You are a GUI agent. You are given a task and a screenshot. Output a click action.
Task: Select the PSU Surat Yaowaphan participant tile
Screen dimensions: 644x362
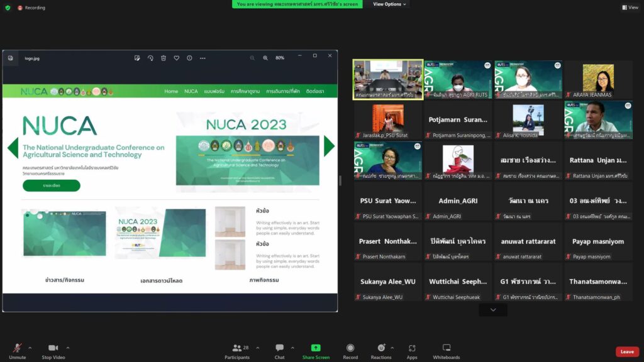pos(387,200)
